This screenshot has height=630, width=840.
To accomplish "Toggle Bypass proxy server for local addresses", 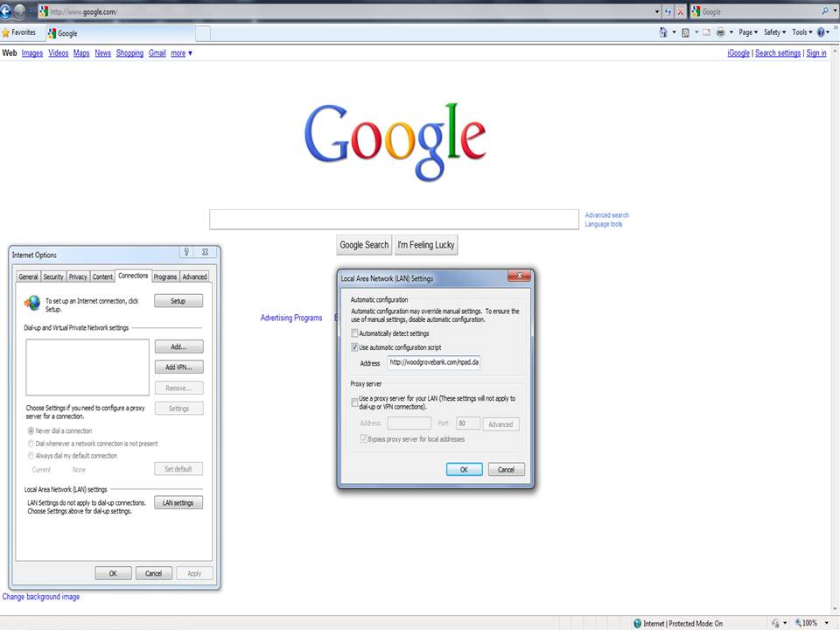I will 364,439.
